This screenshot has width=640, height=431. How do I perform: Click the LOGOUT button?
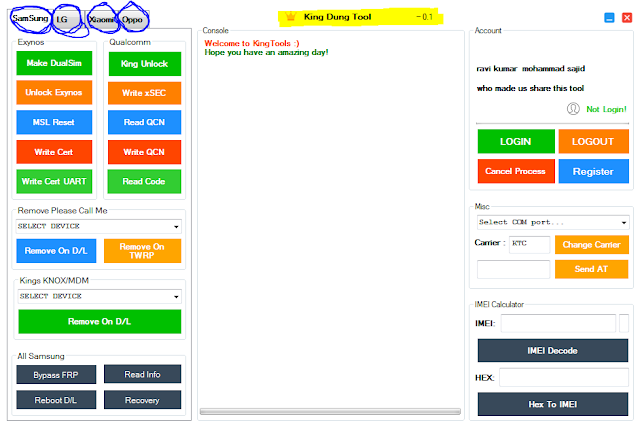click(593, 142)
